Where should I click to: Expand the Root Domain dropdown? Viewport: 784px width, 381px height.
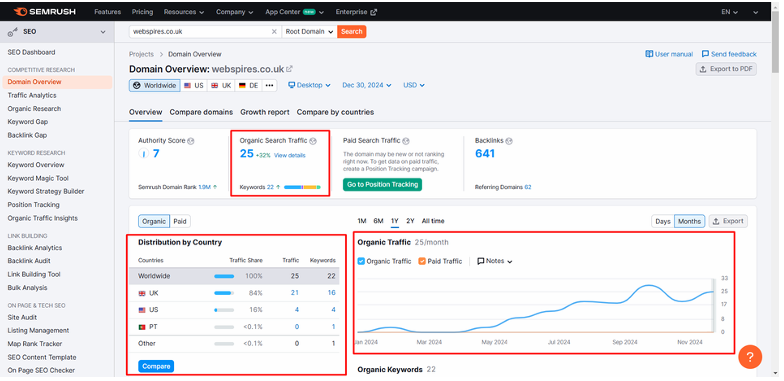(309, 32)
